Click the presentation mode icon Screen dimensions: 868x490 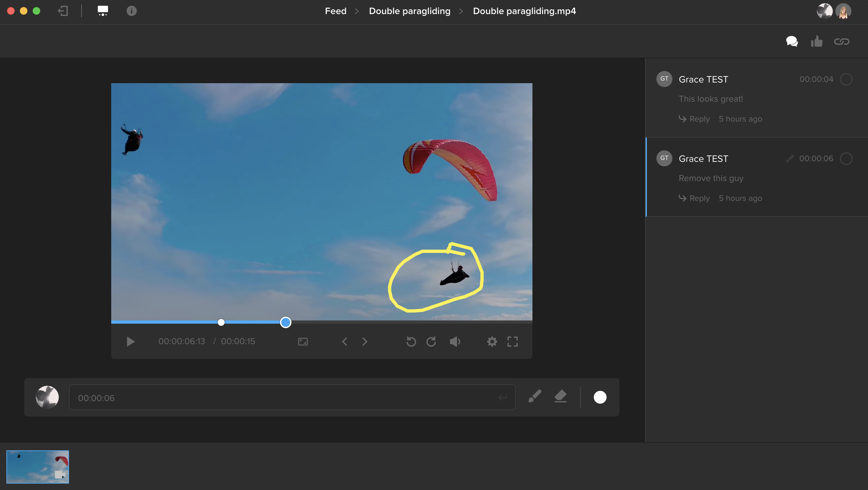click(103, 11)
